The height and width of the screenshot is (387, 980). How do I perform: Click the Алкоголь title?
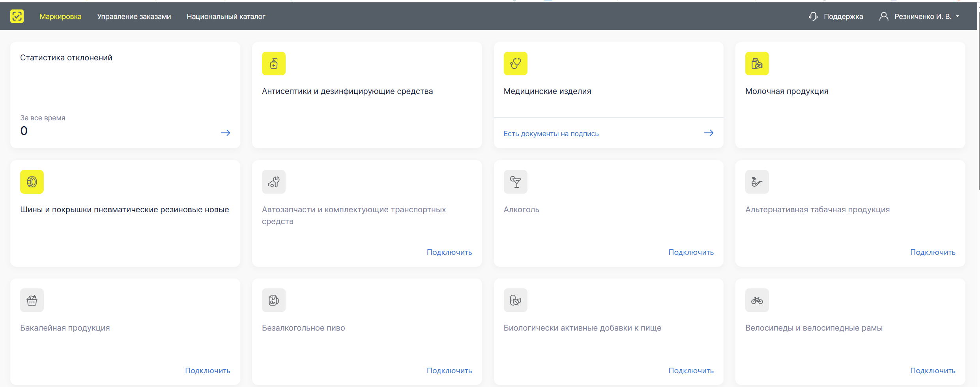pos(521,209)
